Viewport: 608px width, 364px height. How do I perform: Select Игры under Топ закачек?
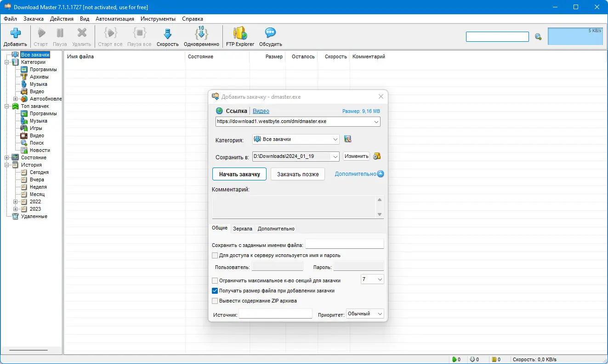(36, 128)
